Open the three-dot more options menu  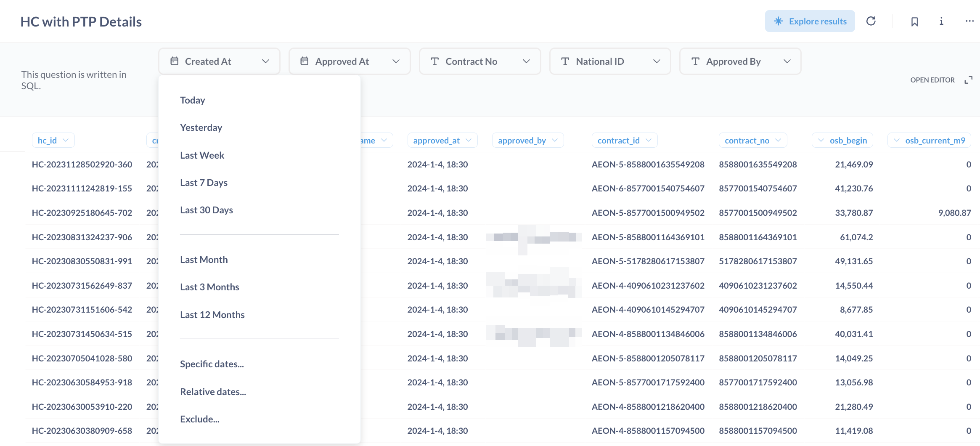pos(969,21)
